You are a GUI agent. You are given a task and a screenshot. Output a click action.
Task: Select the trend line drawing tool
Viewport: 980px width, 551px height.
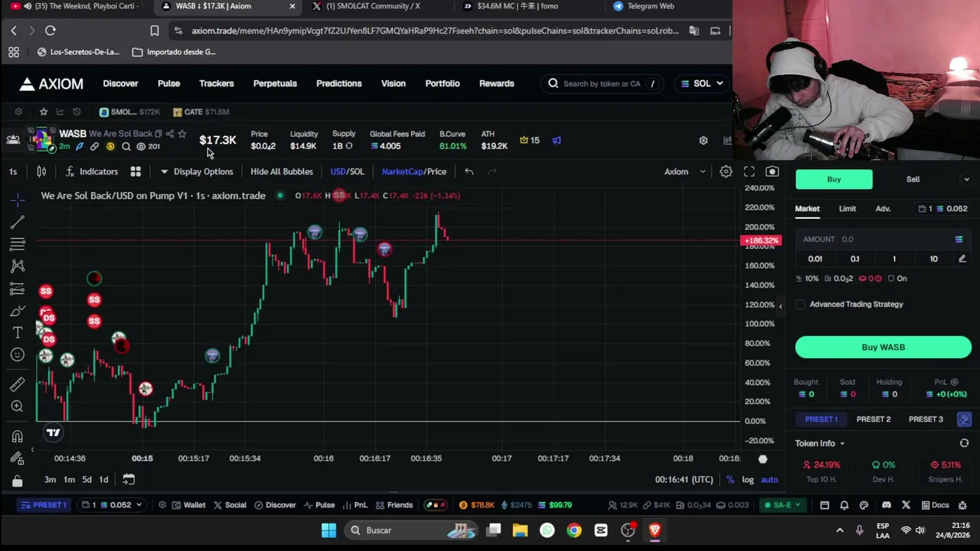coord(17,222)
